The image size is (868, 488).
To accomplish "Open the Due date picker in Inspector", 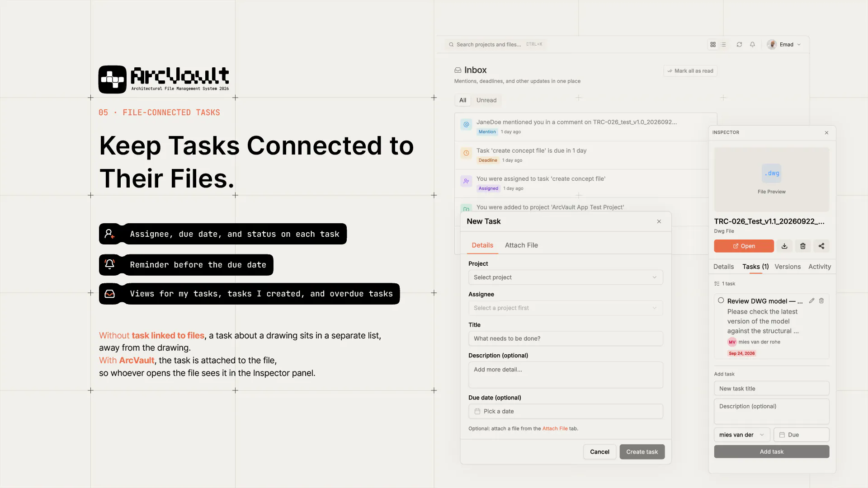I will [802, 435].
